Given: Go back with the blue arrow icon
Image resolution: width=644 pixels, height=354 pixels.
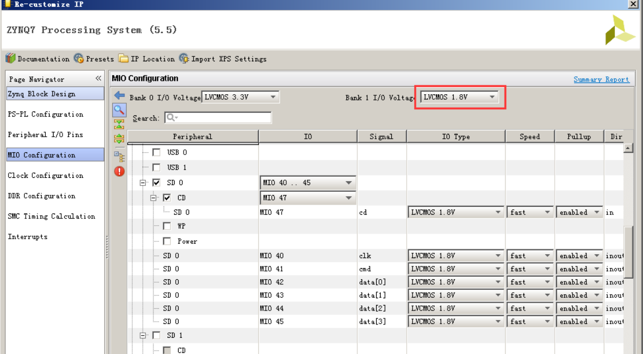Looking at the screenshot, I should coord(119,95).
